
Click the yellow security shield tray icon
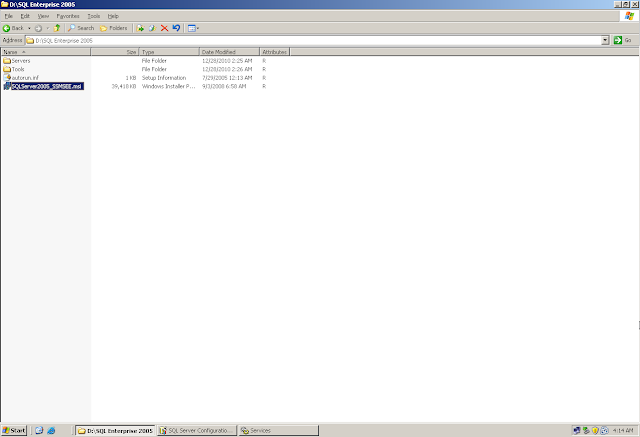click(595, 430)
